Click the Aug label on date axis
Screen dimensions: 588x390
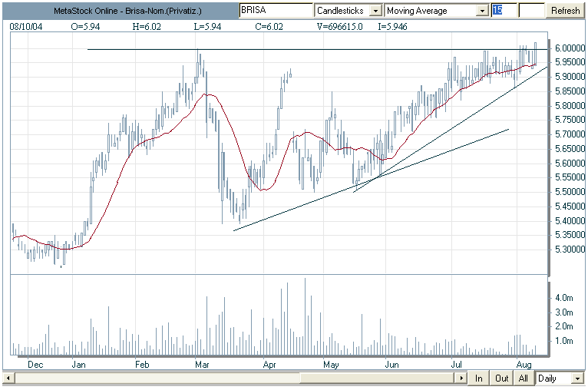(x=524, y=364)
